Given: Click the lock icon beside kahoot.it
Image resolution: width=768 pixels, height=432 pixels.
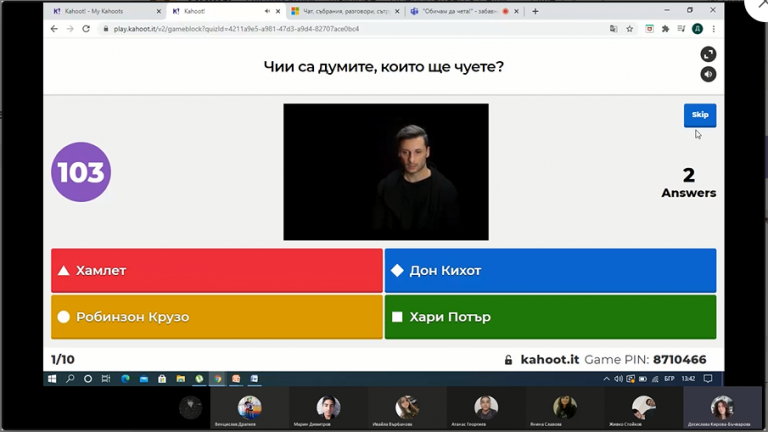Looking at the screenshot, I should [508, 360].
